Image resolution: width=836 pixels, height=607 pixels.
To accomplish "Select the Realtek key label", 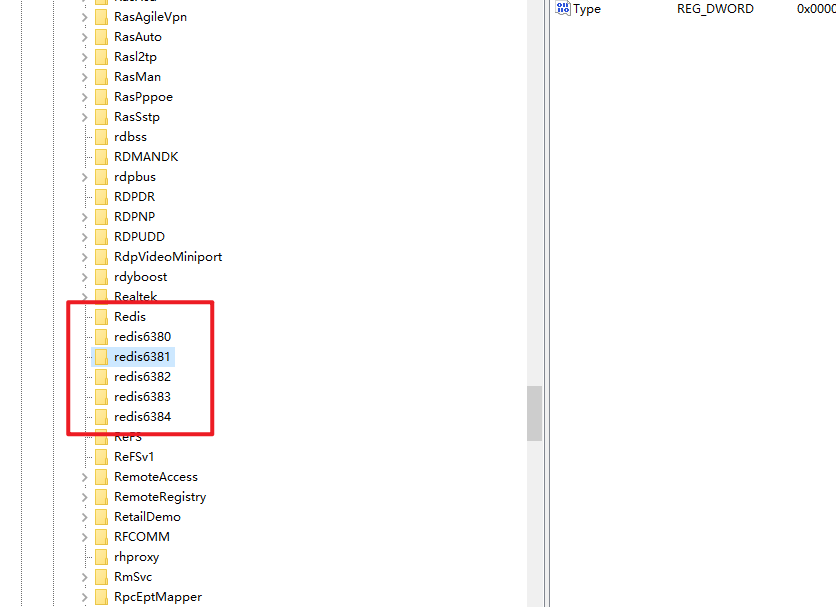I will (135, 297).
